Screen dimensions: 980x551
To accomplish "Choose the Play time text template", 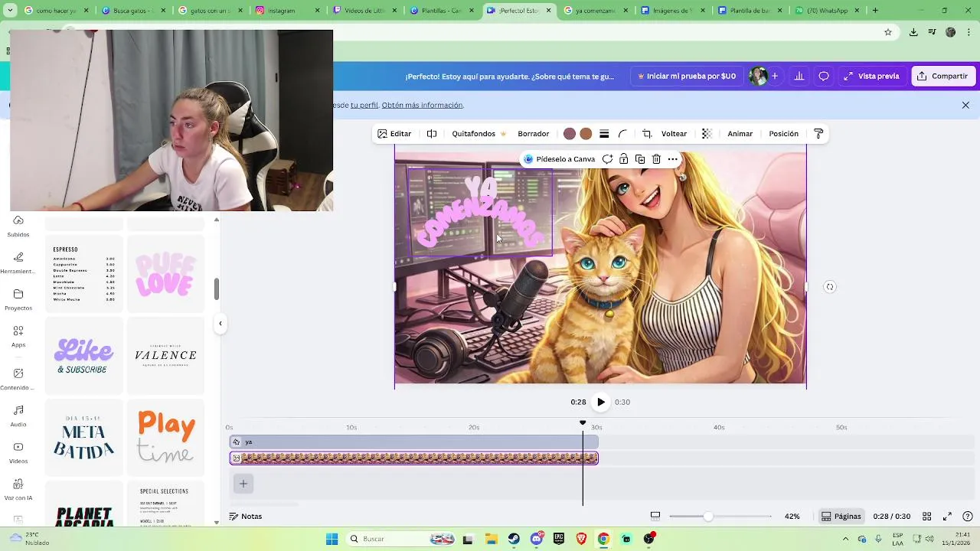I will point(165,438).
